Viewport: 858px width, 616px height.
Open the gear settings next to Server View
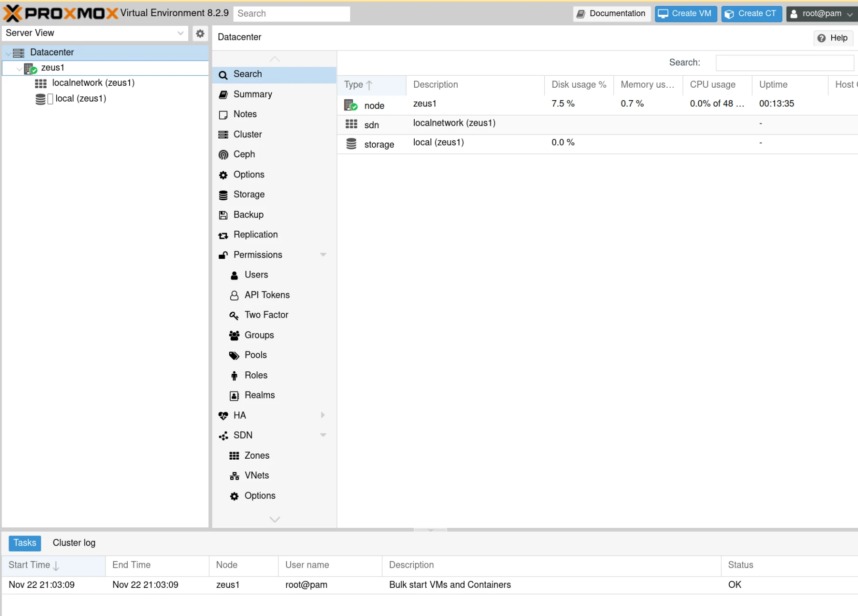pyautogui.click(x=200, y=33)
